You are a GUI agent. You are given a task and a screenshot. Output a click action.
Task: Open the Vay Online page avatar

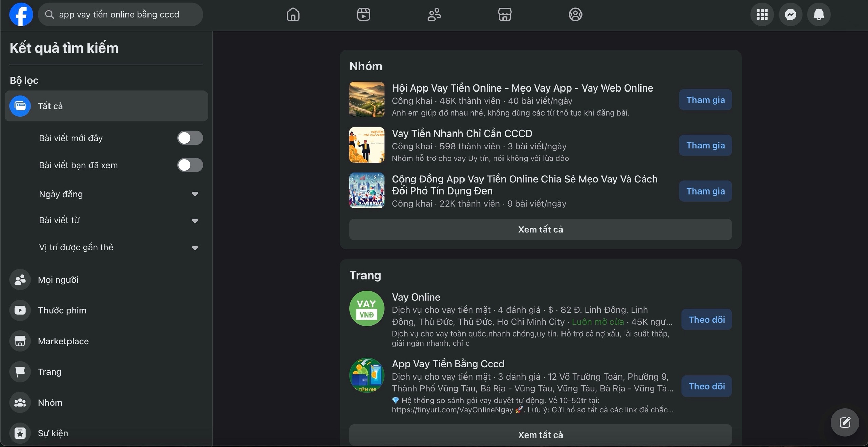367,309
